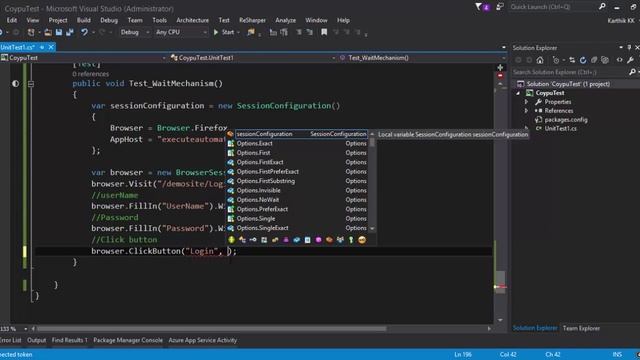
Task: Click the editor vertical scrollbar thumb
Action: click(x=500, y=282)
